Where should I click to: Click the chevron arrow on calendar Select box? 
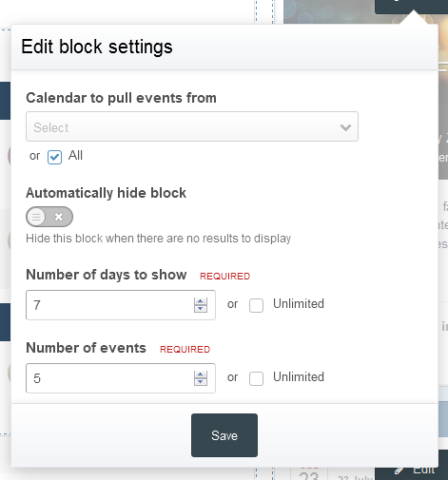click(345, 127)
